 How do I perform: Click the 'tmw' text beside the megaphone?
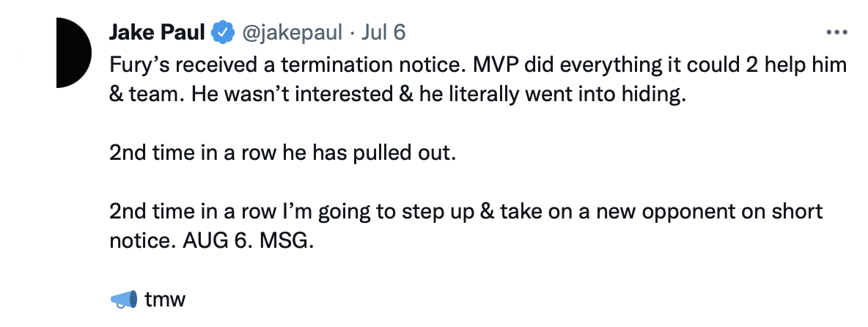(x=165, y=300)
